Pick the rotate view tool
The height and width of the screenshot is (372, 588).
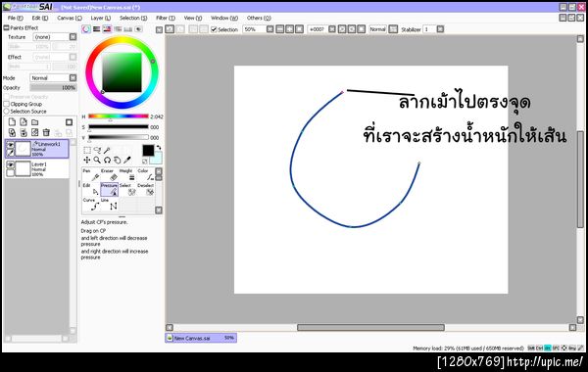pyautogui.click(x=107, y=160)
